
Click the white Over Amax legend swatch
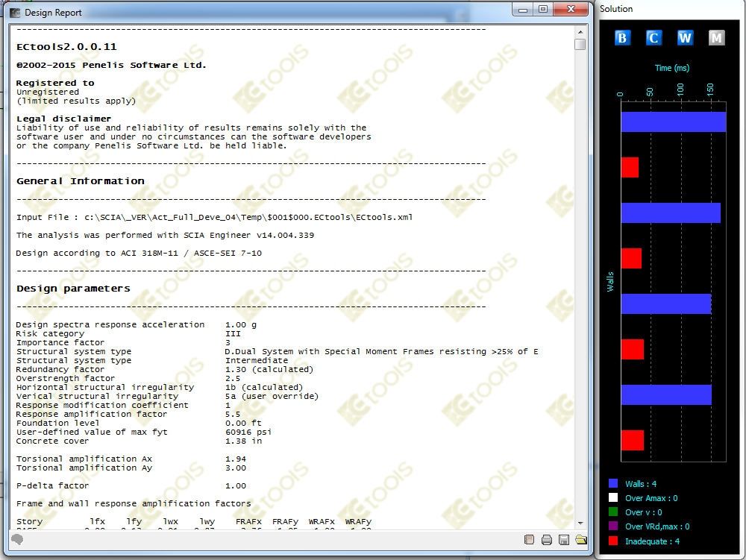click(613, 497)
